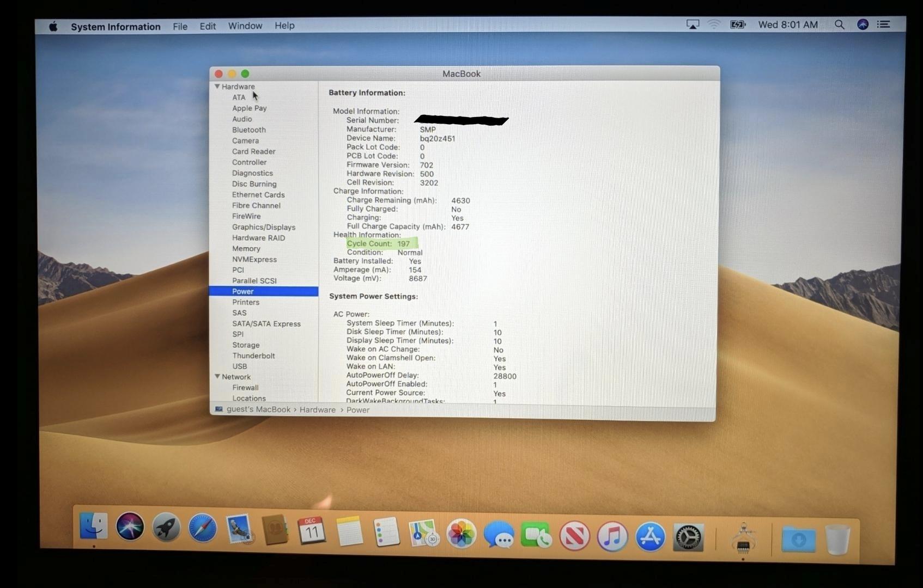
Task: Open Mail stamp icon in Dock
Action: coord(240,529)
